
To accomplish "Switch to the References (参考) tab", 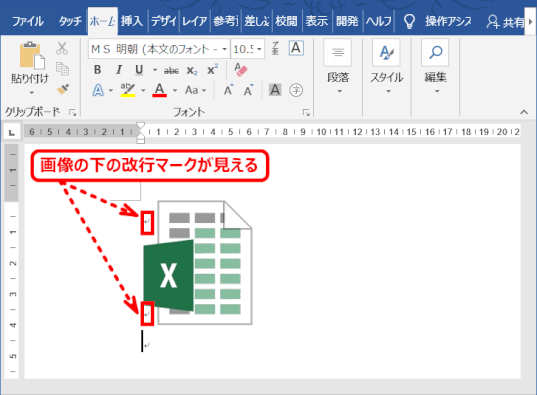I will [x=225, y=21].
